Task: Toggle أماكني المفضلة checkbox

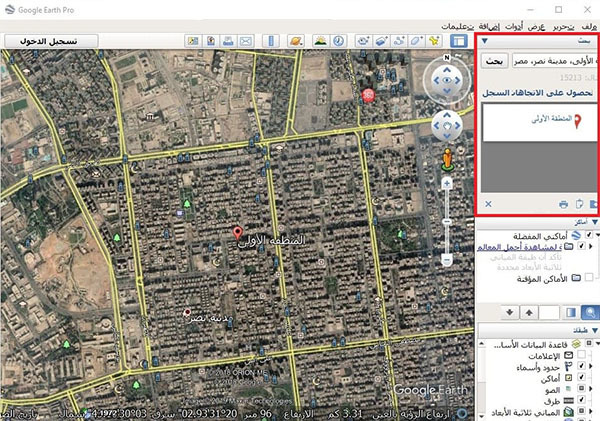Action: pos(589,235)
